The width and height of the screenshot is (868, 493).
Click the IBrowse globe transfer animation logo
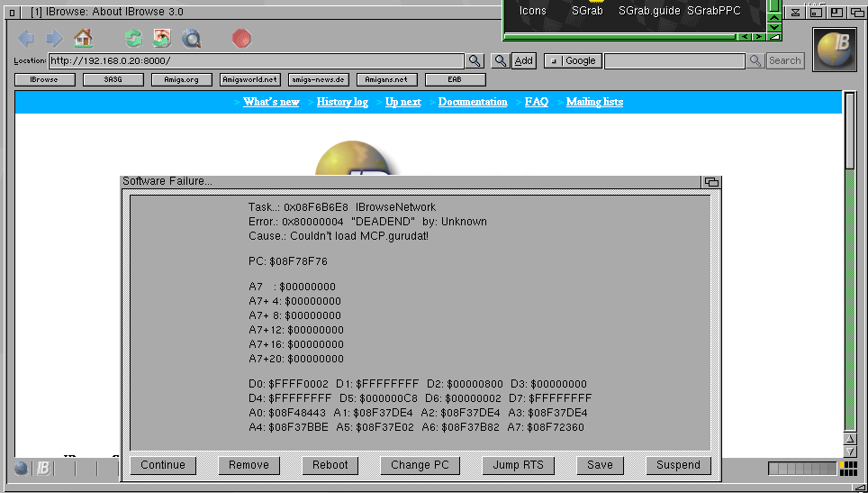click(x=835, y=50)
